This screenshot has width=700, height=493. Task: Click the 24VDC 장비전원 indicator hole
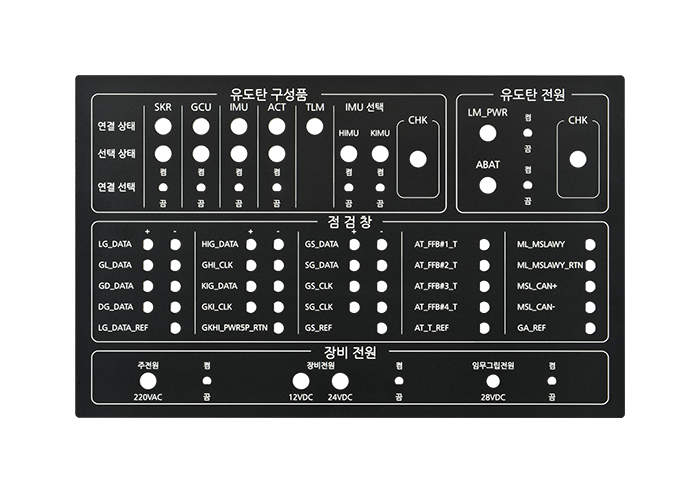(340, 381)
